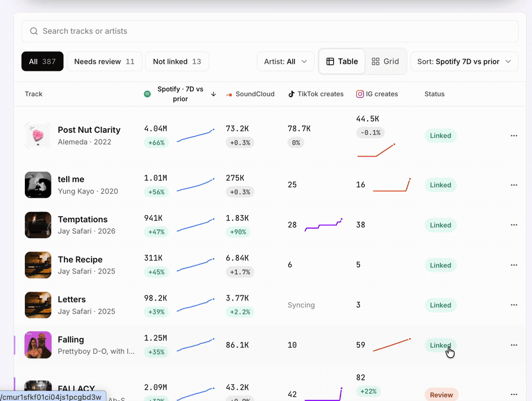The image size is (532, 401).
Task: Open Temptations album artwork
Action: coord(38,225)
